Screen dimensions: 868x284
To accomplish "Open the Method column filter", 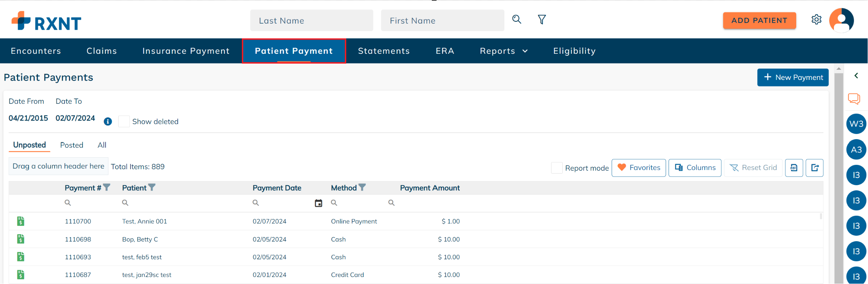I will [362, 187].
